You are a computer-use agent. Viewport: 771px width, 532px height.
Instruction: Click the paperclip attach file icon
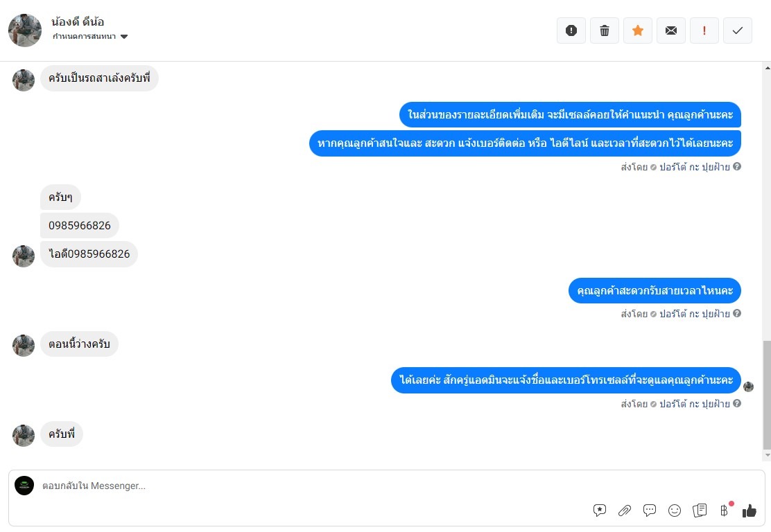[625, 511]
